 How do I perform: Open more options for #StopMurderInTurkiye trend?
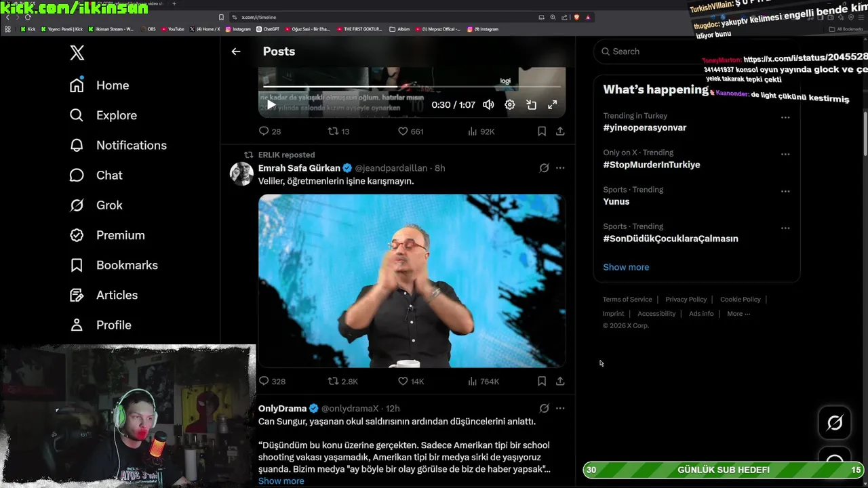point(785,154)
